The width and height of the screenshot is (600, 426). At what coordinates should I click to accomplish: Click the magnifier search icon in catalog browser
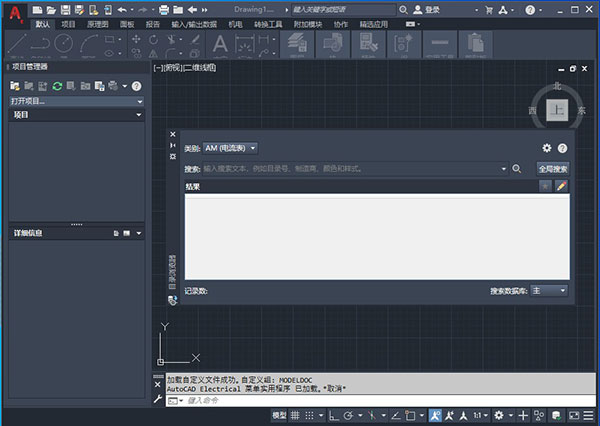click(x=517, y=169)
